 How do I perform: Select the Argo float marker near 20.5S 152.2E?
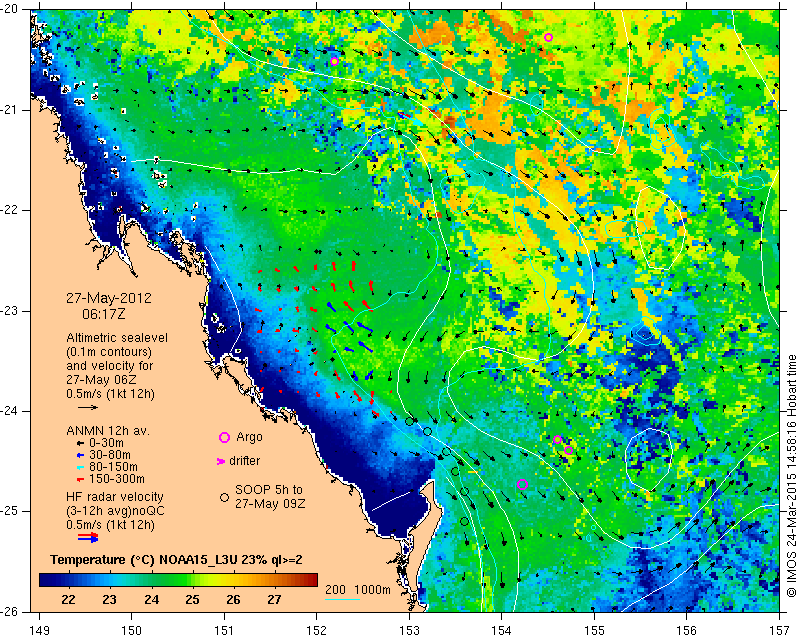[x=334, y=62]
